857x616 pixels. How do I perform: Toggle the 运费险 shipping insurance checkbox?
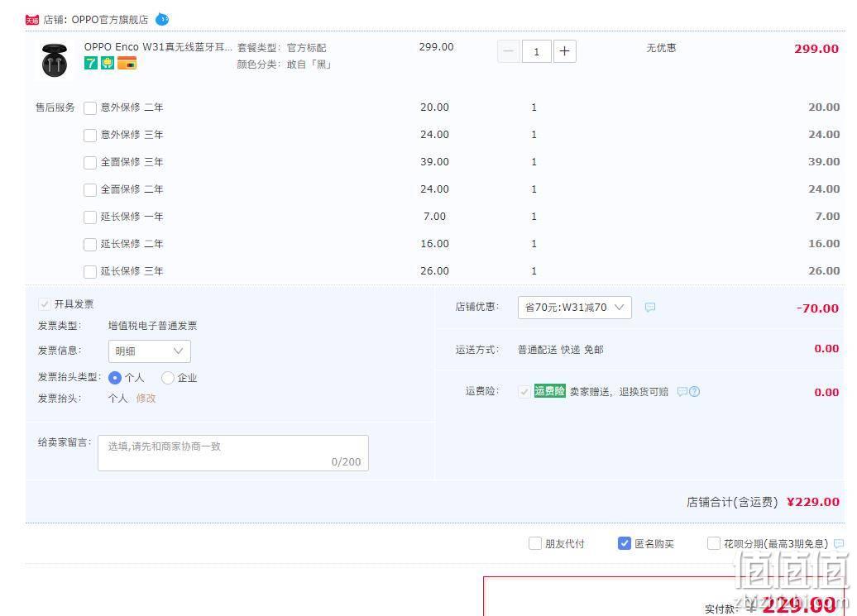(524, 392)
